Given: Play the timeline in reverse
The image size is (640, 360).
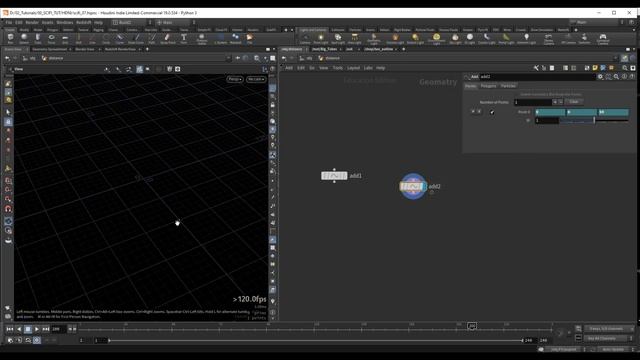Looking at the screenshot, I should coord(19,329).
